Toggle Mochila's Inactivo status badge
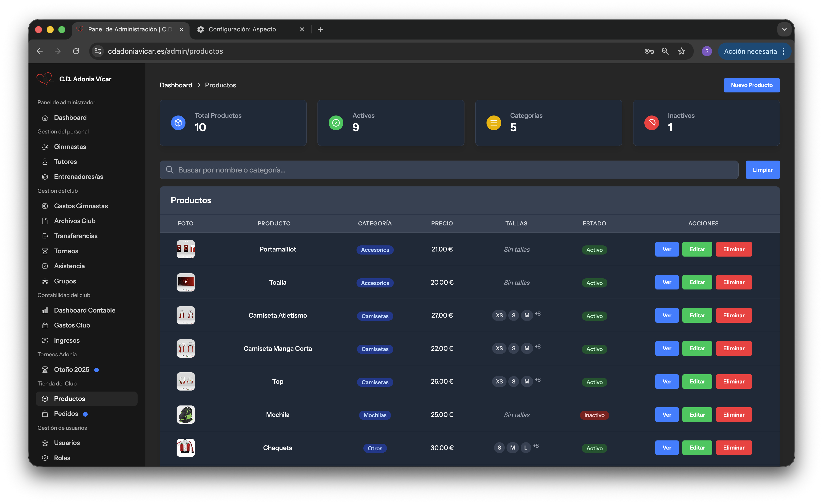 tap(594, 415)
